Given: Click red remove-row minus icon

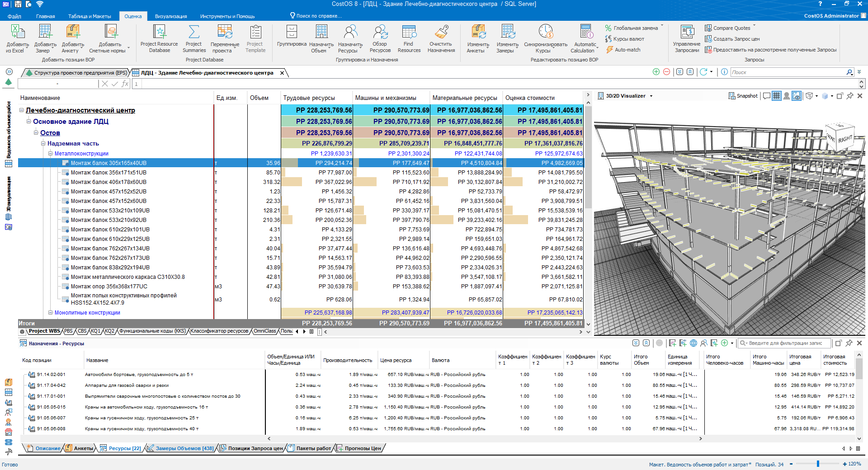Looking at the screenshot, I should (666, 72).
